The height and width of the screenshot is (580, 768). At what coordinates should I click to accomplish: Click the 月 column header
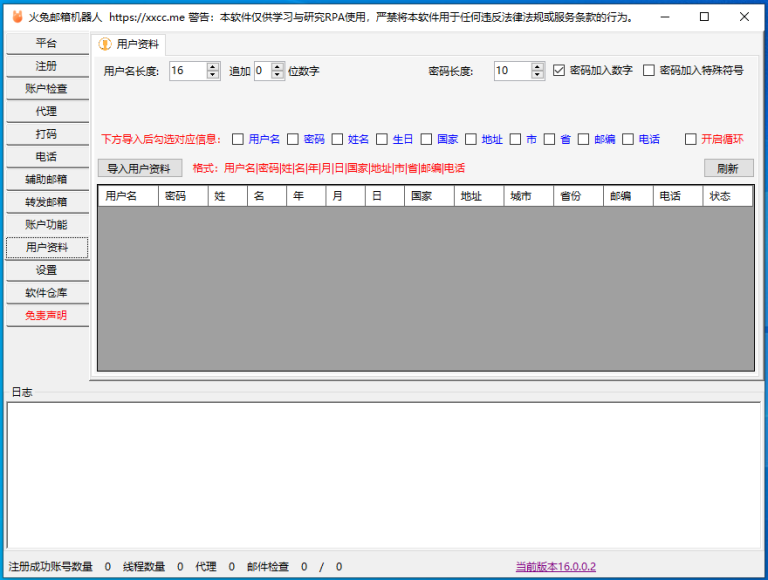[x=345, y=196]
